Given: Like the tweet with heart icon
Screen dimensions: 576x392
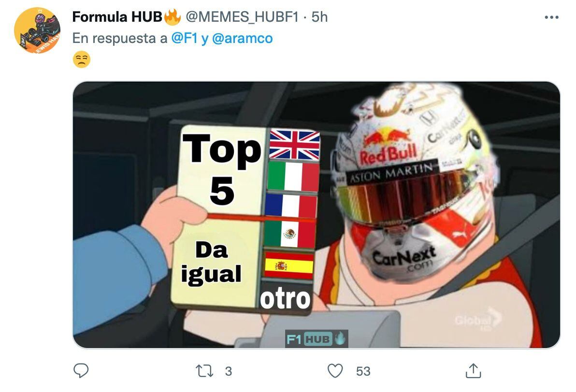Looking at the screenshot, I should pyautogui.click(x=335, y=371).
